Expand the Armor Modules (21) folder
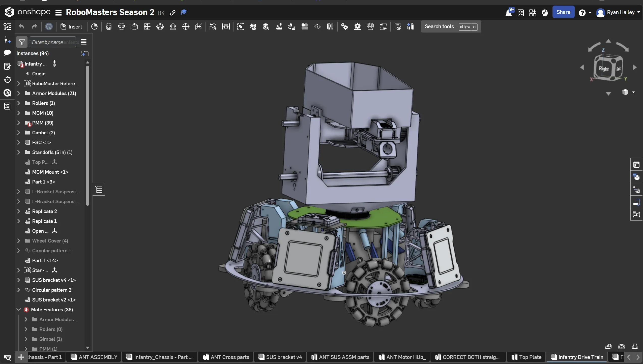The width and height of the screenshot is (643, 364). click(18, 93)
